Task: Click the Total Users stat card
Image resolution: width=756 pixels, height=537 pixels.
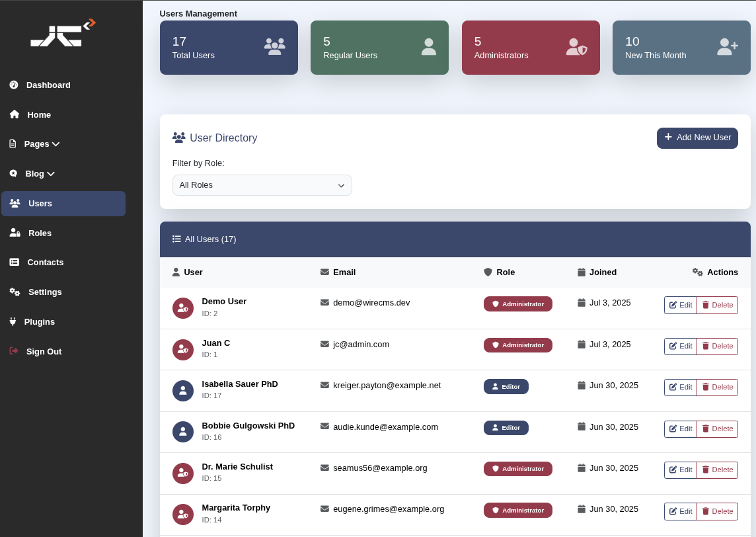Action: coord(229,47)
